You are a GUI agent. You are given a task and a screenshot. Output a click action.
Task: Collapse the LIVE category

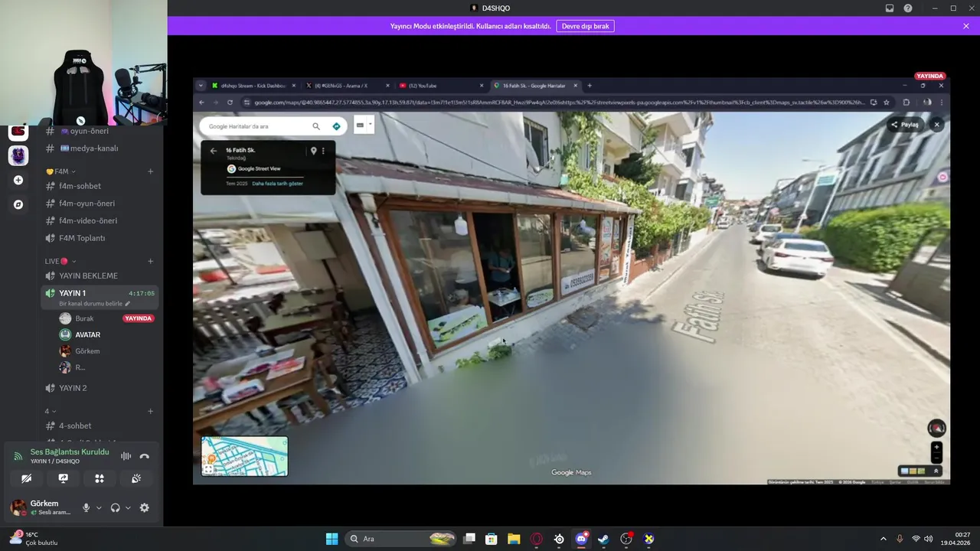pos(60,261)
